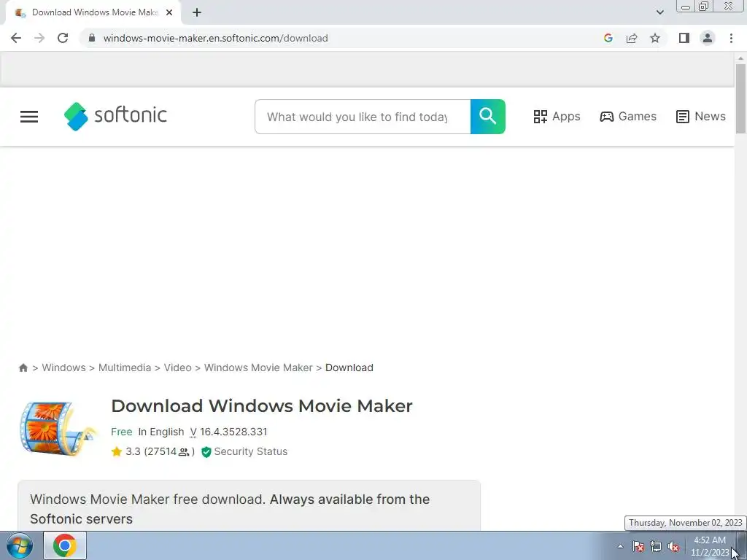The image size is (747, 560).
Task: Open the browser side panel
Action: tap(684, 38)
